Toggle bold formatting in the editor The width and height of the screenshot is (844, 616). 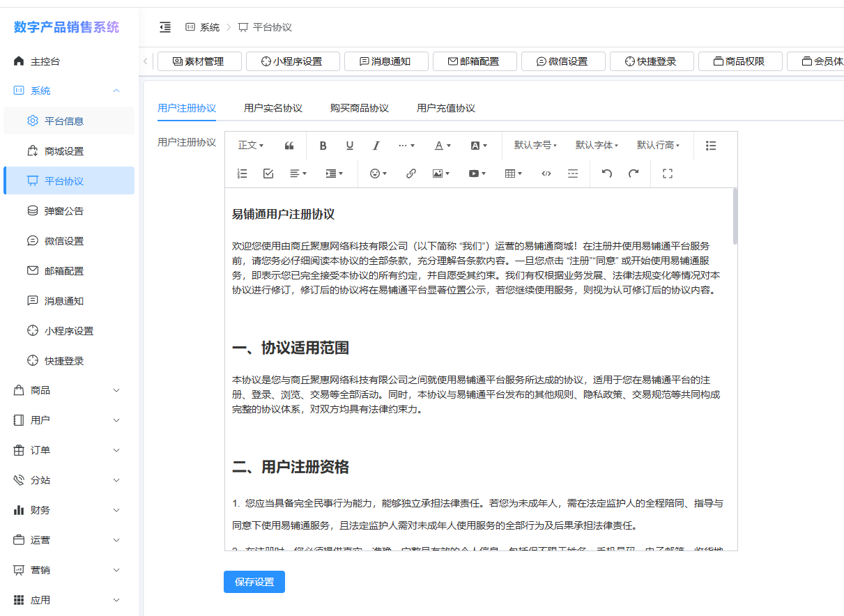(323, 146)
